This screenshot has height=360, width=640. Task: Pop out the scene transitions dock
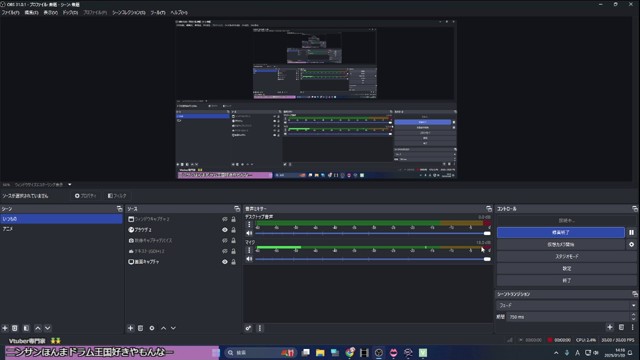(635, 294)
